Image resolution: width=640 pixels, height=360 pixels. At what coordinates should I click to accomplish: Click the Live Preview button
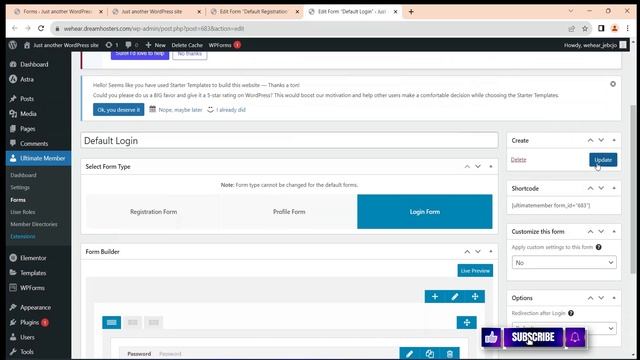[475, 271]
